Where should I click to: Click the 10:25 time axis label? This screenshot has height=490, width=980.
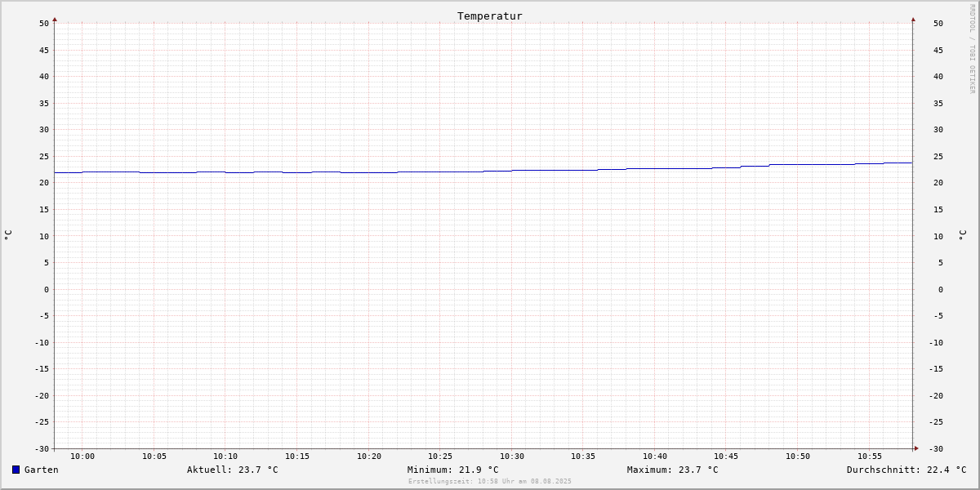coord(440,457)
